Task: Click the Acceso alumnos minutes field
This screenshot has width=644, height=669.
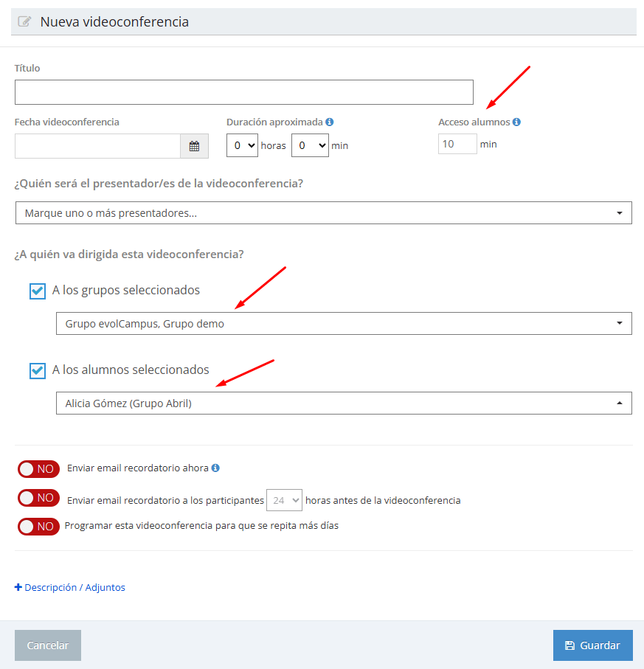Action: click(457, 144)
